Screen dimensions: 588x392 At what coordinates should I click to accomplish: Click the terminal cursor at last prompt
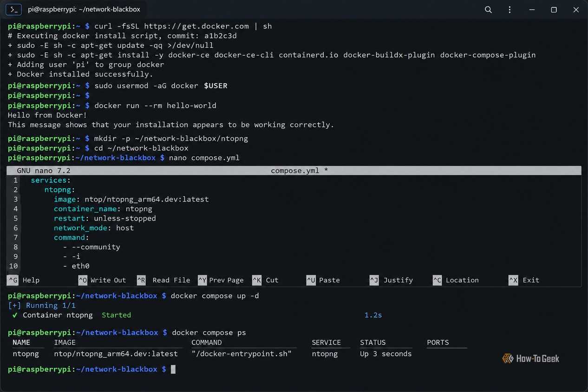pyautogui.click(x=173, y=369)
